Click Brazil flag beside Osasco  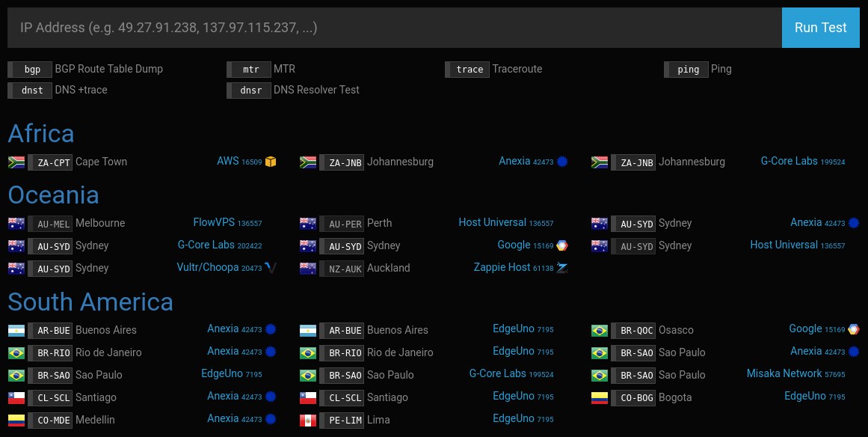tap(600, 331)
